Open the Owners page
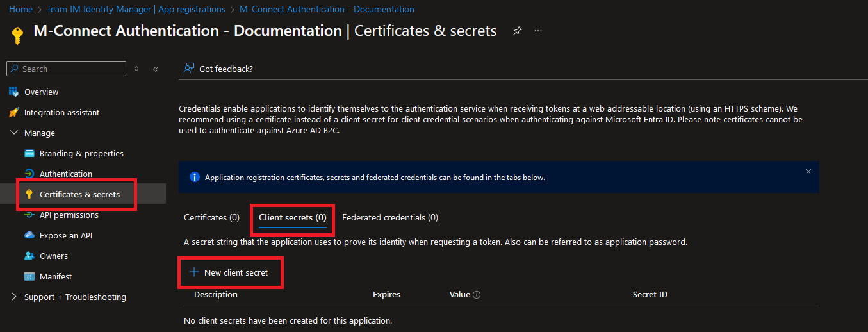 [x=54, y=256]
